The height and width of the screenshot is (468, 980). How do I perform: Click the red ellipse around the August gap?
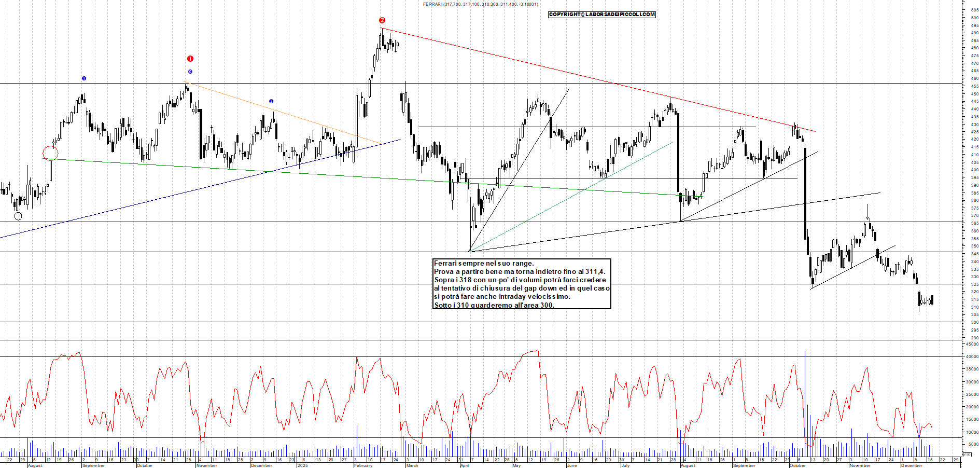pyautogui.click(x=50, y=153)
